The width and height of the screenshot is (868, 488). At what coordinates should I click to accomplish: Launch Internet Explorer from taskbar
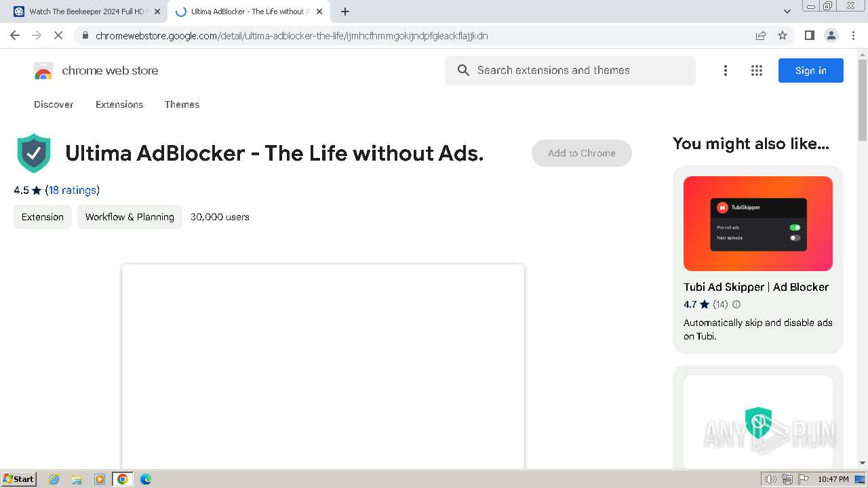[54, 479]
